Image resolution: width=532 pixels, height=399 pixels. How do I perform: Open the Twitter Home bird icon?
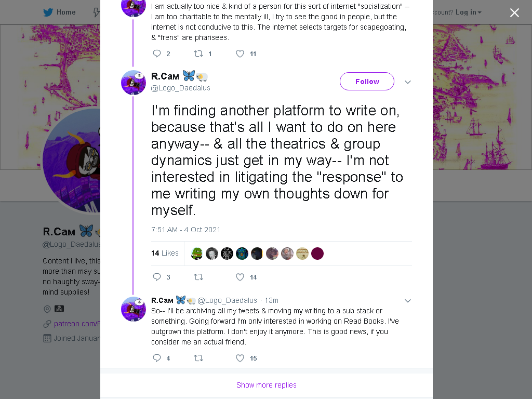click(x=48, y=12)
